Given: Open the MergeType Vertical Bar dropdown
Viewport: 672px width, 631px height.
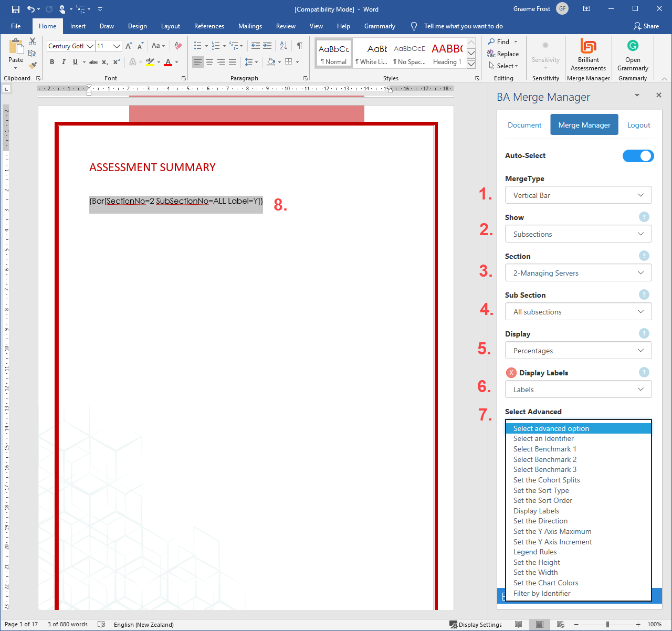Looking at the screenshot, I should (x=578, y=195).
